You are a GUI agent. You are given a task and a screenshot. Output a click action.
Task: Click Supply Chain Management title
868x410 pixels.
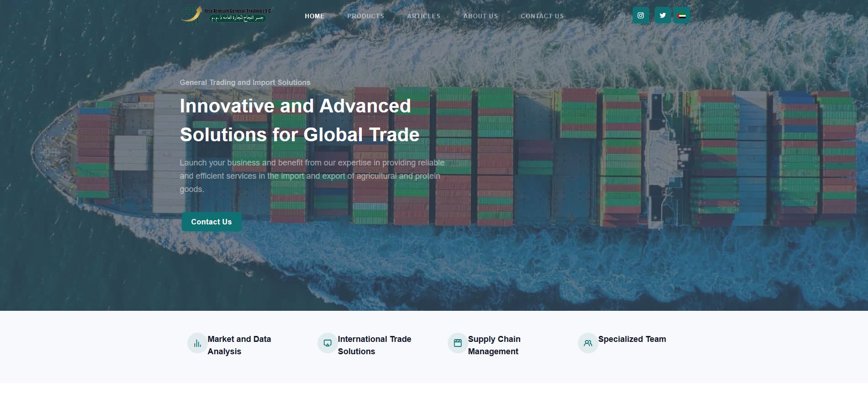pyautogui.click(x=494, y=345)
